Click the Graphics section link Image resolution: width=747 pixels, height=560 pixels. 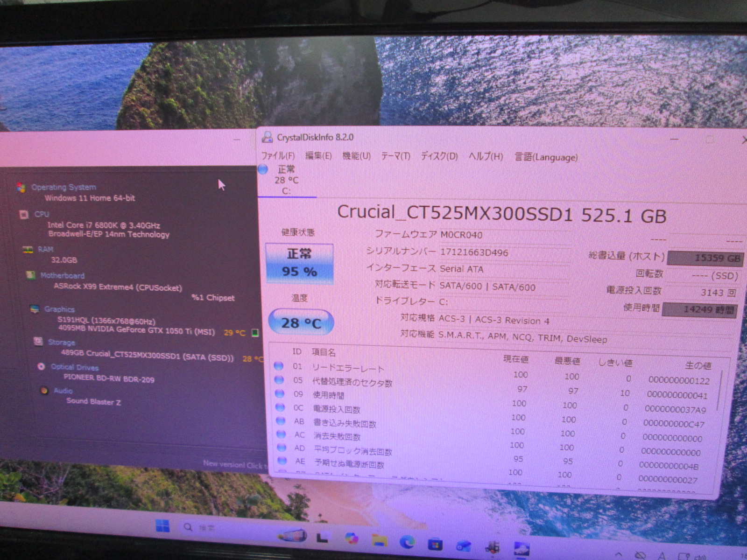59,309
